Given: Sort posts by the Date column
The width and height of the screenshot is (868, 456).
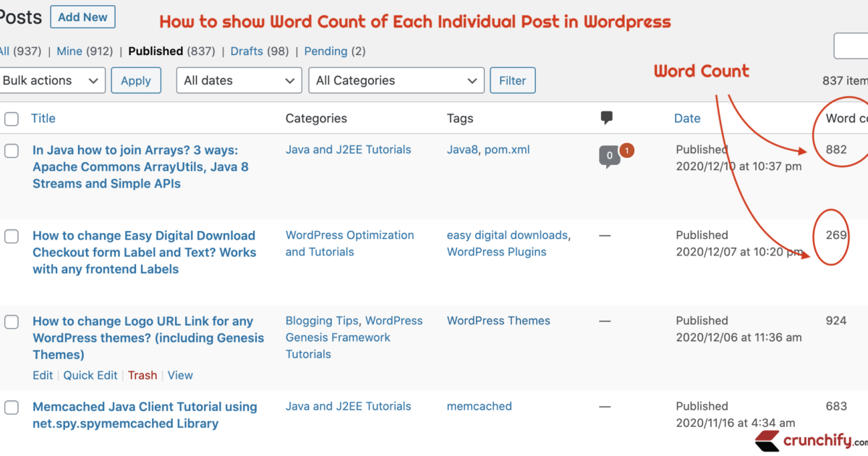Looking at the screenshot, I should point(687,118).
